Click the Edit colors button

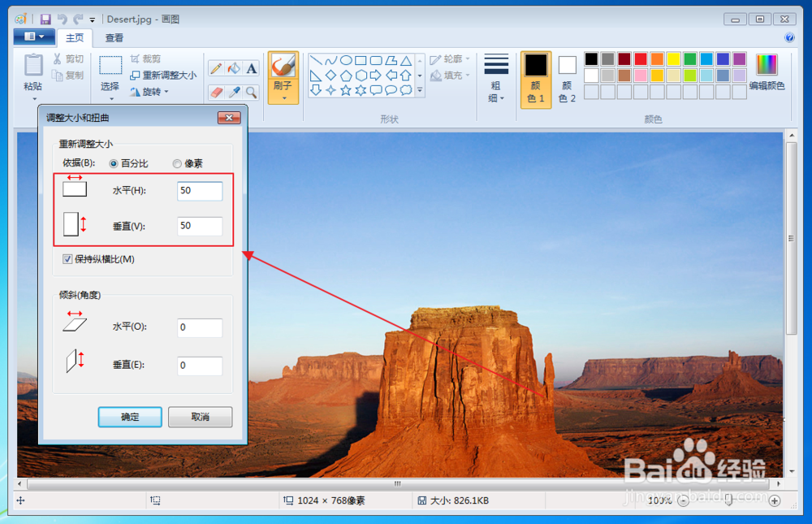[x=767, y=72]
